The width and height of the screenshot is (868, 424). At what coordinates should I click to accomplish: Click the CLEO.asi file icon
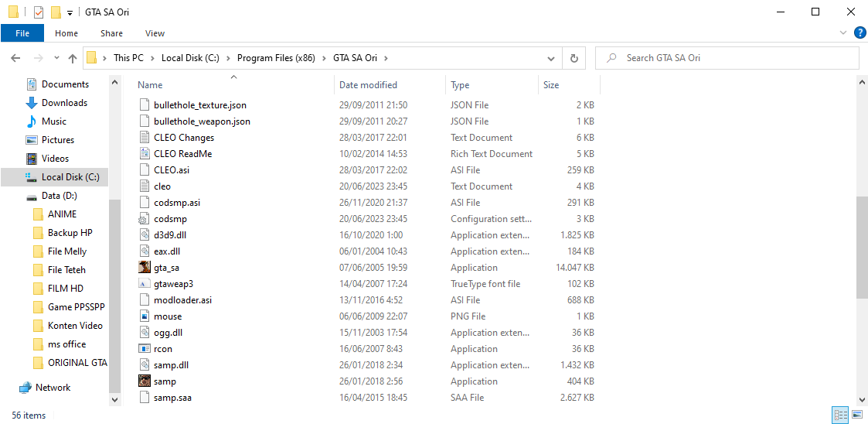point(144,169)
